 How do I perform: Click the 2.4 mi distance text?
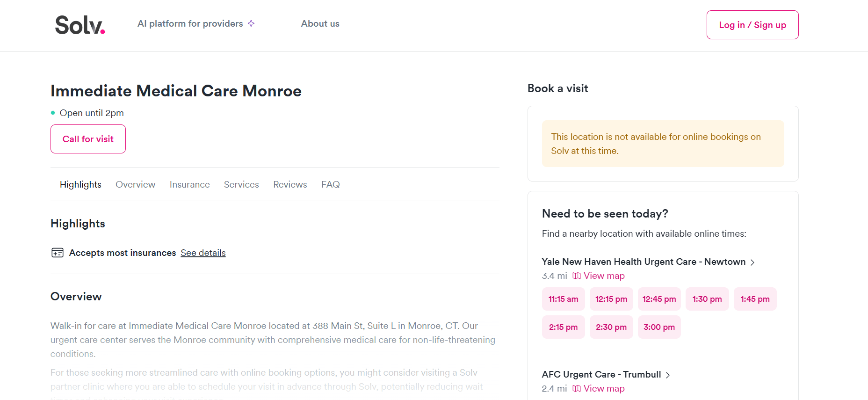(555, 388)
